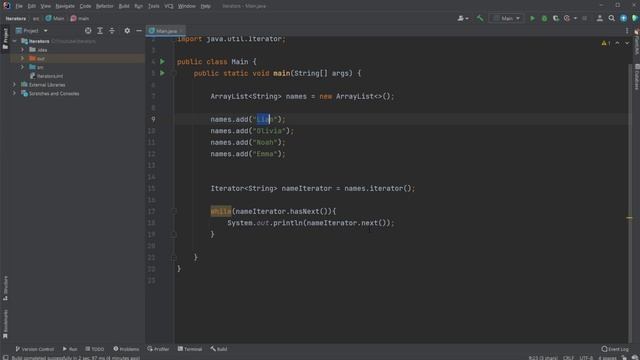Click the UTF-8 encoding status bar entry

click(586, 358)
